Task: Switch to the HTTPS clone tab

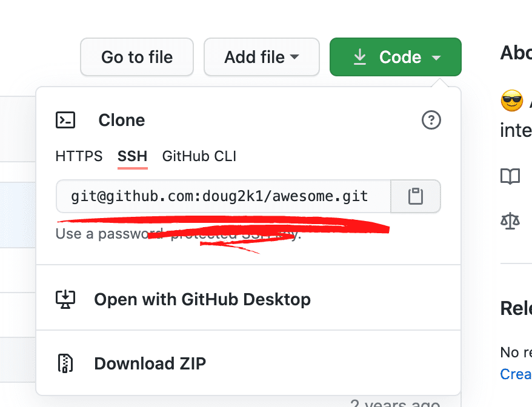Action: [x=79, y=156]
